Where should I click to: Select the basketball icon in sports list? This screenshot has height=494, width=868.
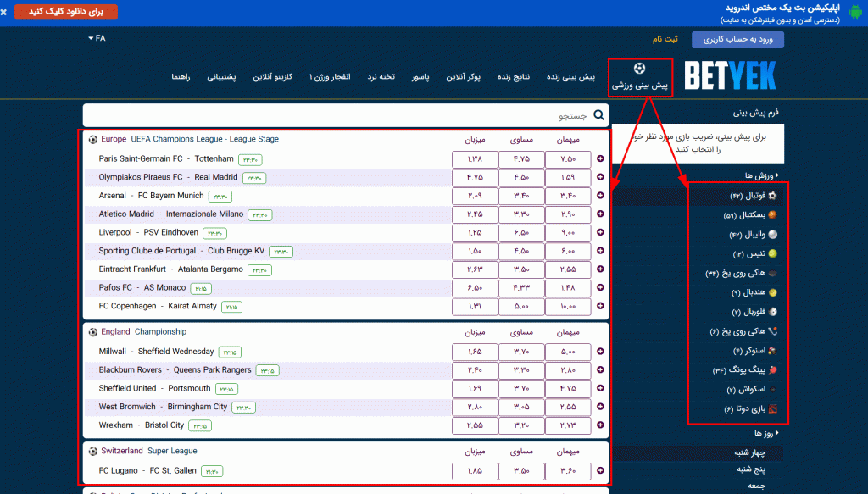click(x=772, y=215)
